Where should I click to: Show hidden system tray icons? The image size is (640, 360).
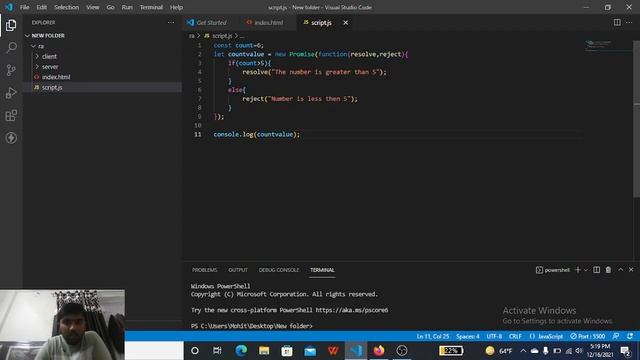coord(523,351)
